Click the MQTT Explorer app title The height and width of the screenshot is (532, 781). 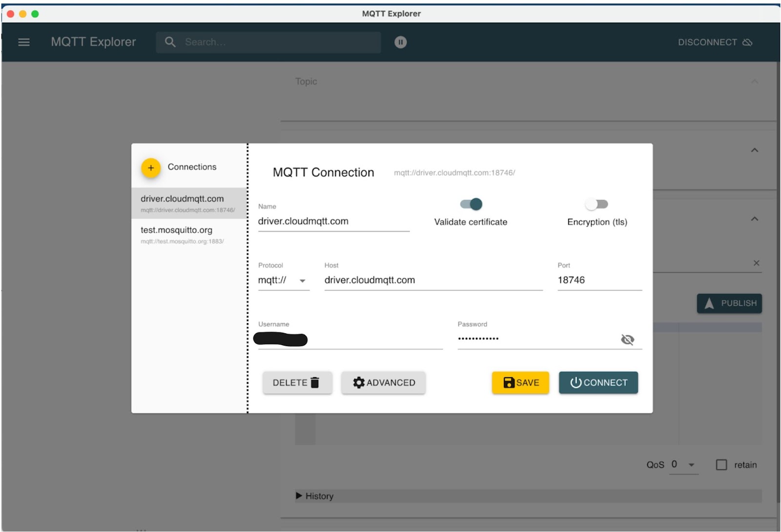click(x=93, y=42)
